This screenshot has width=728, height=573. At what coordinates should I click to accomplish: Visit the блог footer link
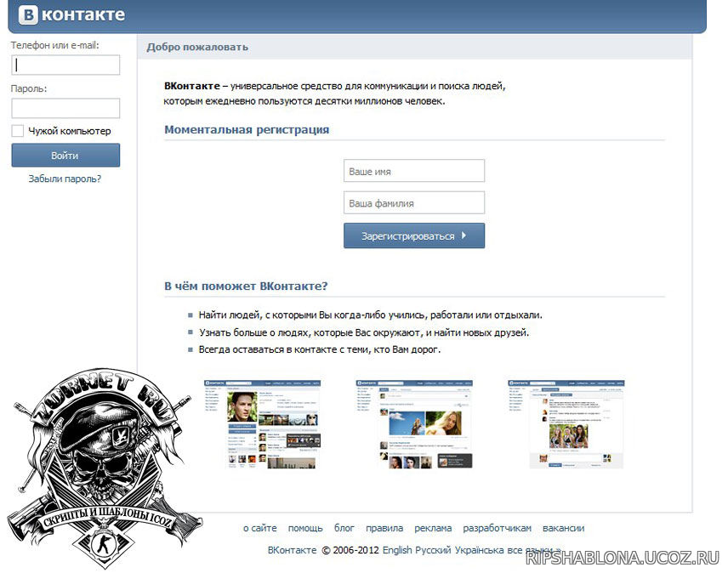344,528
